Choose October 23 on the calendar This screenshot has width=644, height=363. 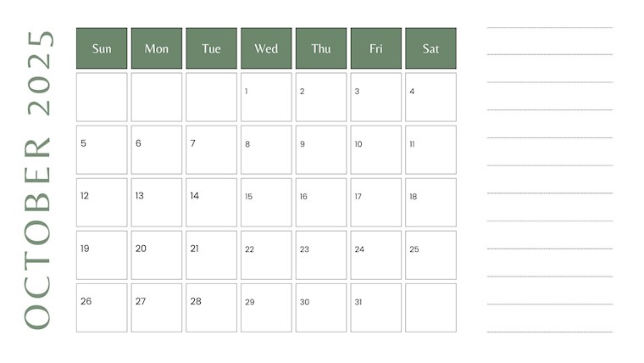click(321, 255)
